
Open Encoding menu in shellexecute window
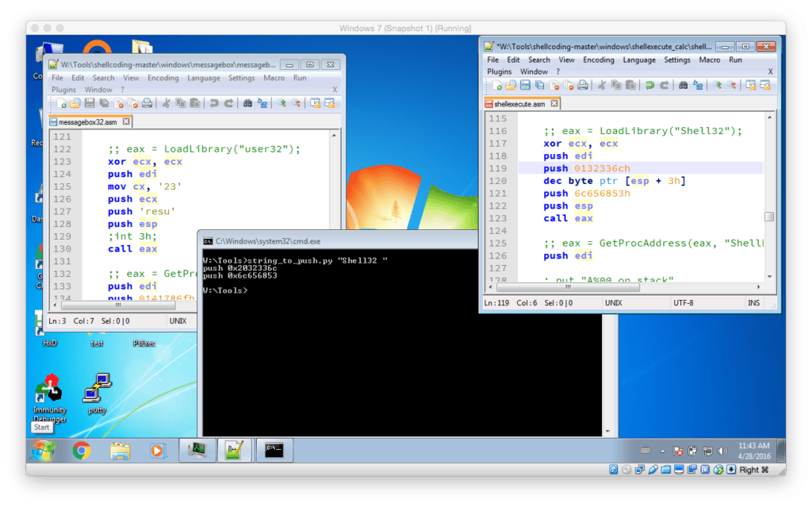598,60
